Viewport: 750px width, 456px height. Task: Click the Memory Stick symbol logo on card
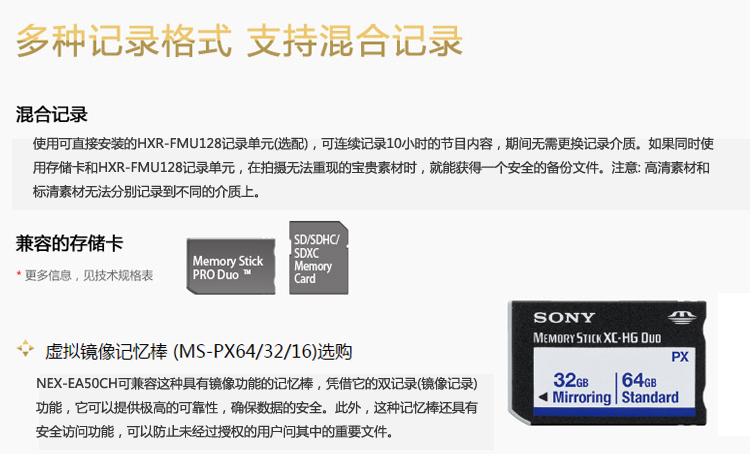click(682, 317)
